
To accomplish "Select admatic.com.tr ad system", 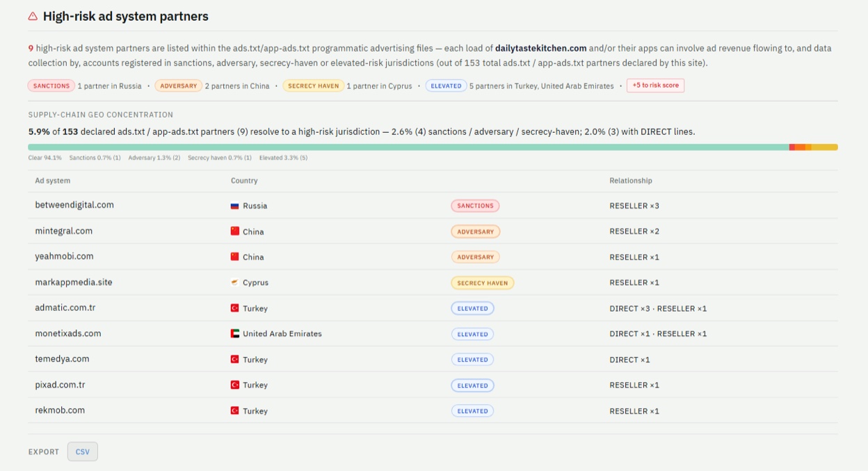I will click(65, 308).
